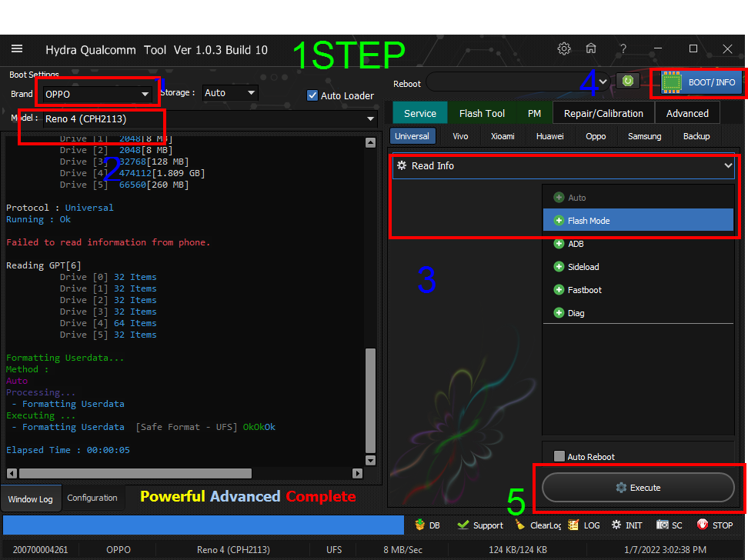Click the log horizontal scrollbar thumb

[135, 473]
